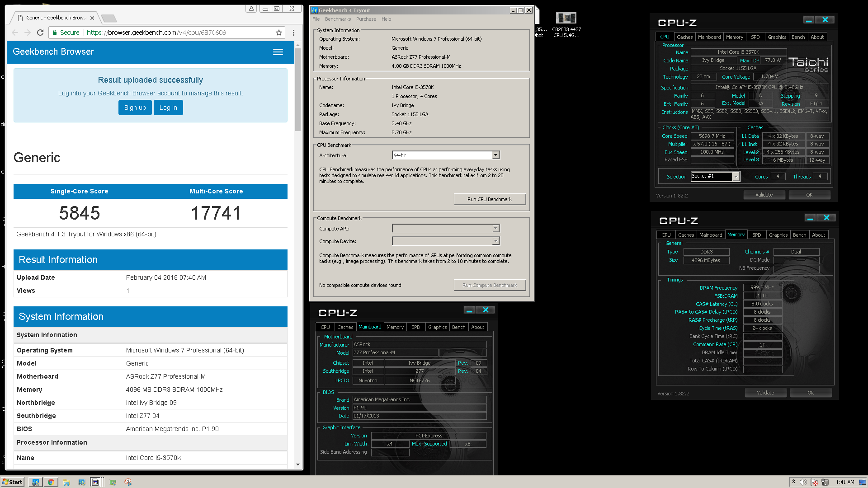Click the Core Speed 5698.7 MHz value

(x=712, y=136)
